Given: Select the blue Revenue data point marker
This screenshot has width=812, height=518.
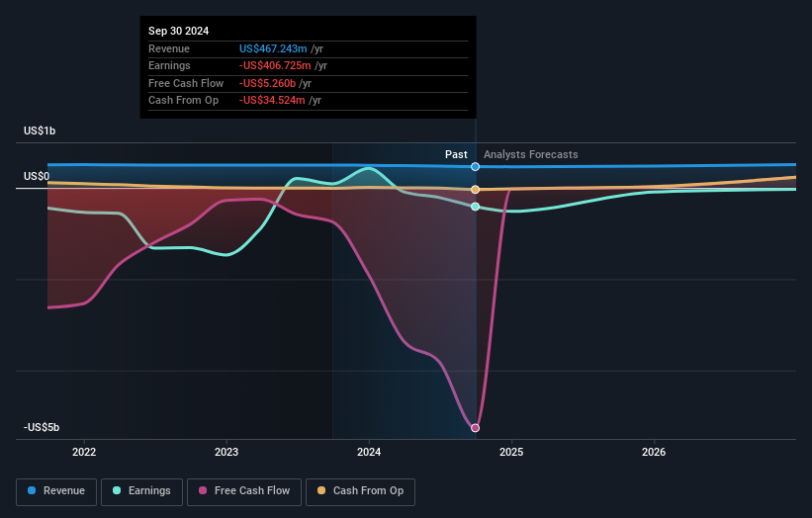Looking at the screenshot, I should pyautogui.click(x=476, y=167).
